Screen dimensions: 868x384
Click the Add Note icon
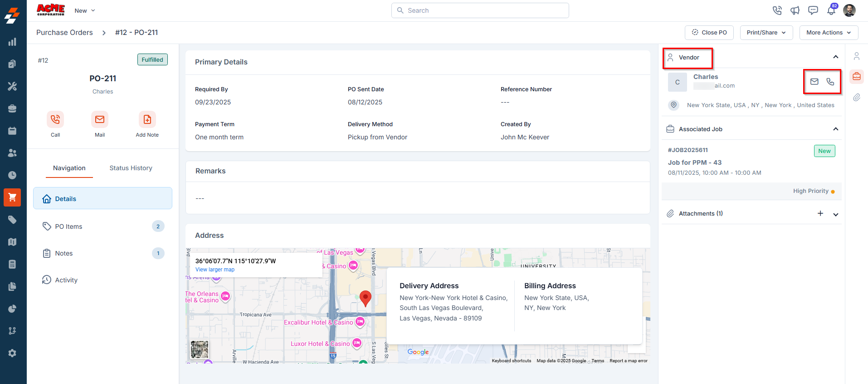click(147, 119)
